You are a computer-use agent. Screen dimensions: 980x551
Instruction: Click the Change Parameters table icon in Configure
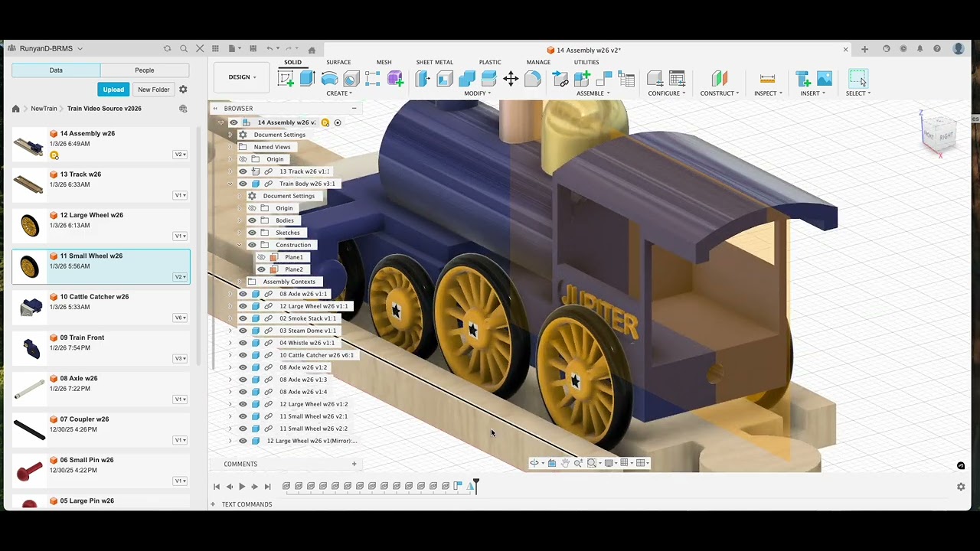pos(677,79)
